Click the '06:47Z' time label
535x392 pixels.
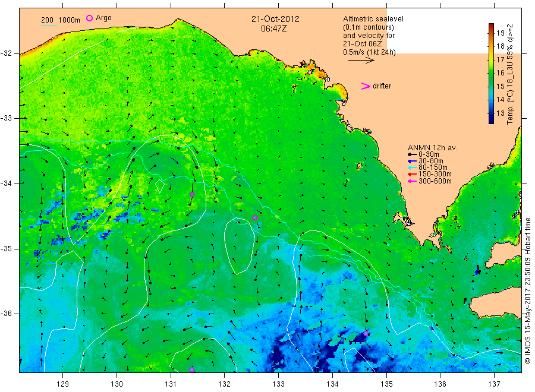[x=273, y=29]
